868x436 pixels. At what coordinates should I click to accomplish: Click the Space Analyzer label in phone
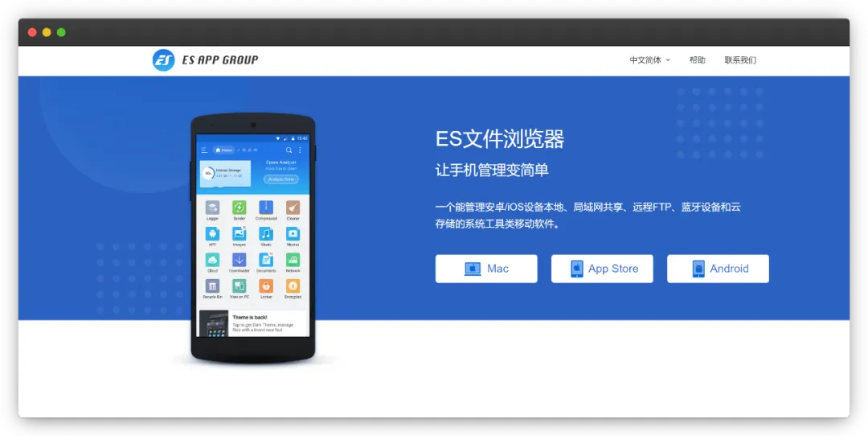coord(281,162)
